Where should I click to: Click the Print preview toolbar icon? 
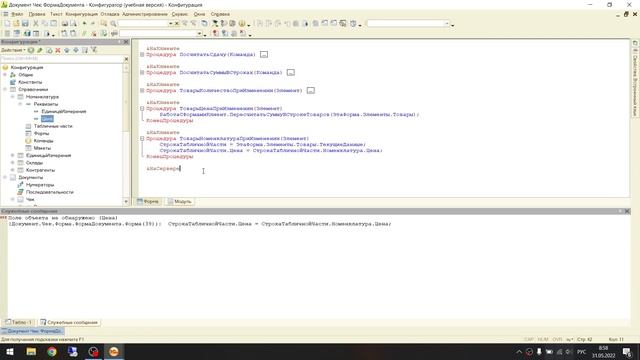pyautogui.click(x=73, y=24)
